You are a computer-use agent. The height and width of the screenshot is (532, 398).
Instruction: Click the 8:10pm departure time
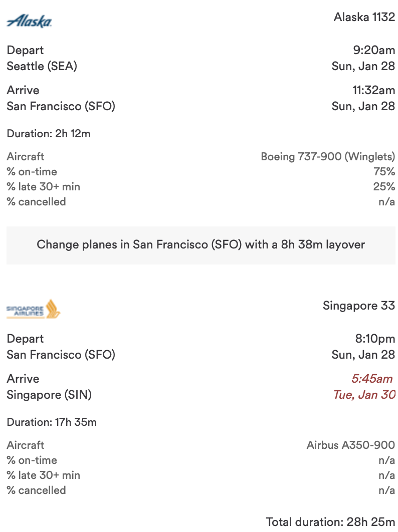(375, 339)
